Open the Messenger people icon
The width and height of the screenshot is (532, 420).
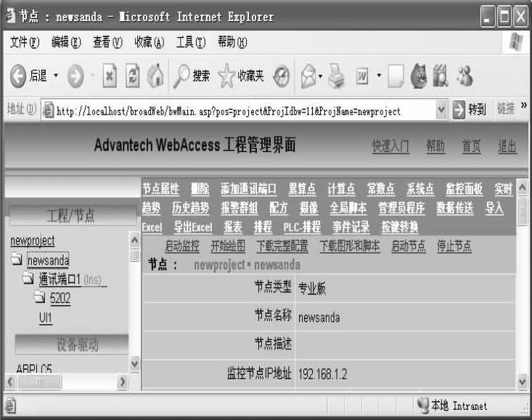[465, 76]
